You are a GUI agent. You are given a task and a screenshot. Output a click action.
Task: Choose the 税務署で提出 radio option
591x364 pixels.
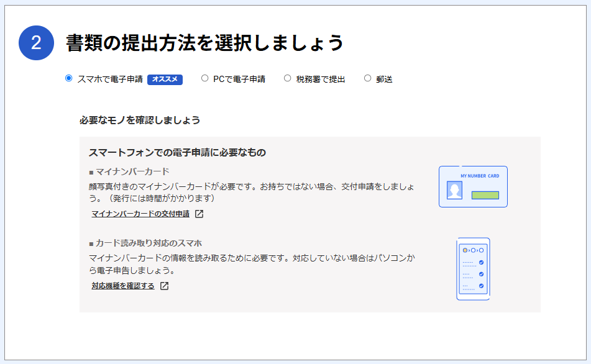[x=288, y=78]
